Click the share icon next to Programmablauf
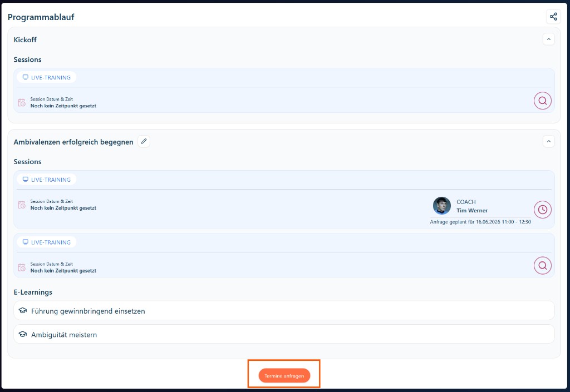570x392 pixels. [x=553, y=17]
